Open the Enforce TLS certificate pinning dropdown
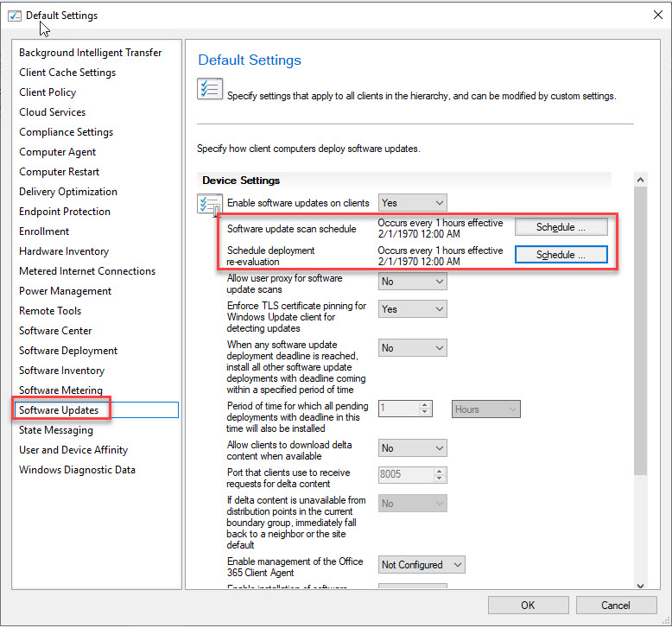This screenshot has width=672, height=628. [x=413, y=309]
